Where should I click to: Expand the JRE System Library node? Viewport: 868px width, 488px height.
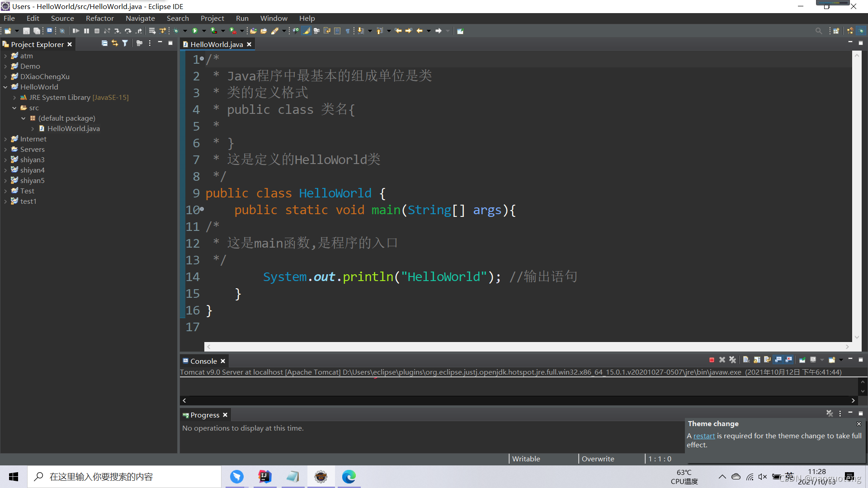pyautogui.click(x=14, y=98)
